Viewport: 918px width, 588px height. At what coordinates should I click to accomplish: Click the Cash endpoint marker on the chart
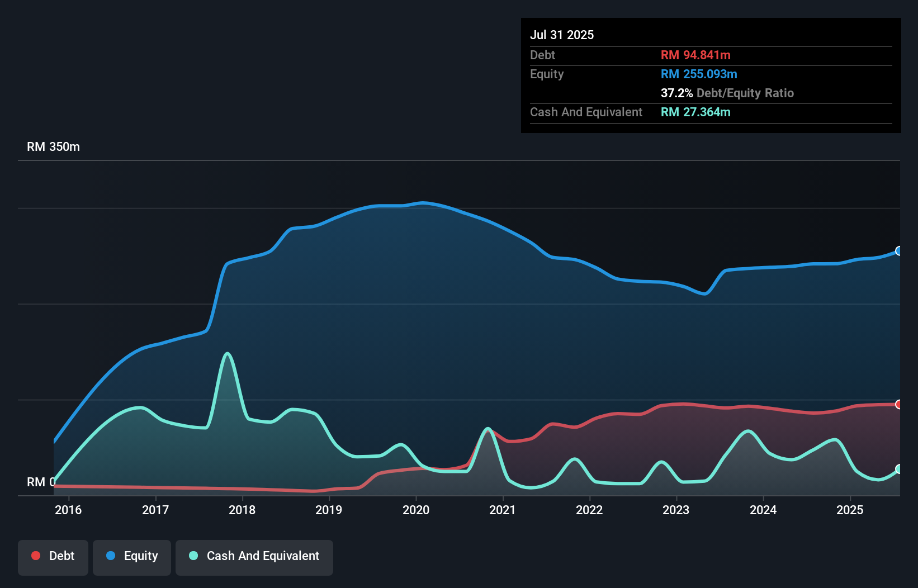click(898, 470)
